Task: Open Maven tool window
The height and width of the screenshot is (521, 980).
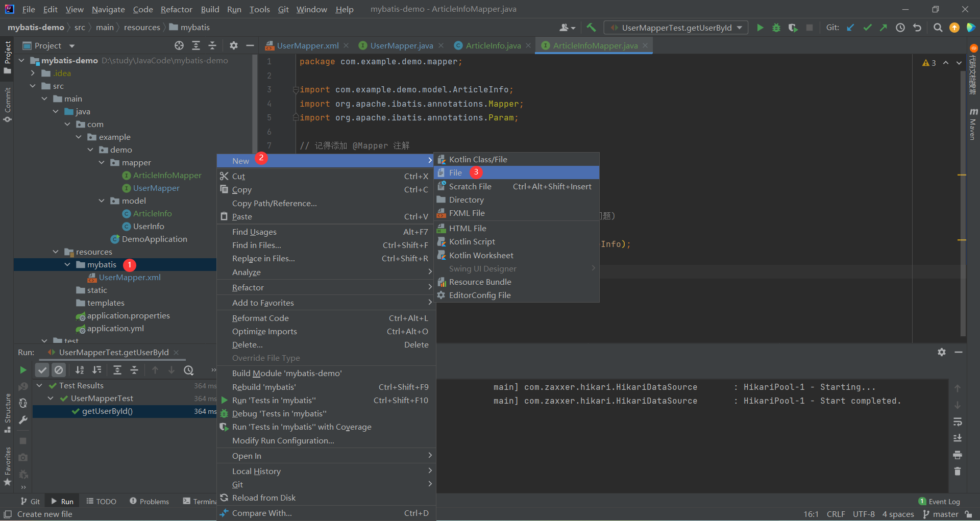Action: coord(973,124)
